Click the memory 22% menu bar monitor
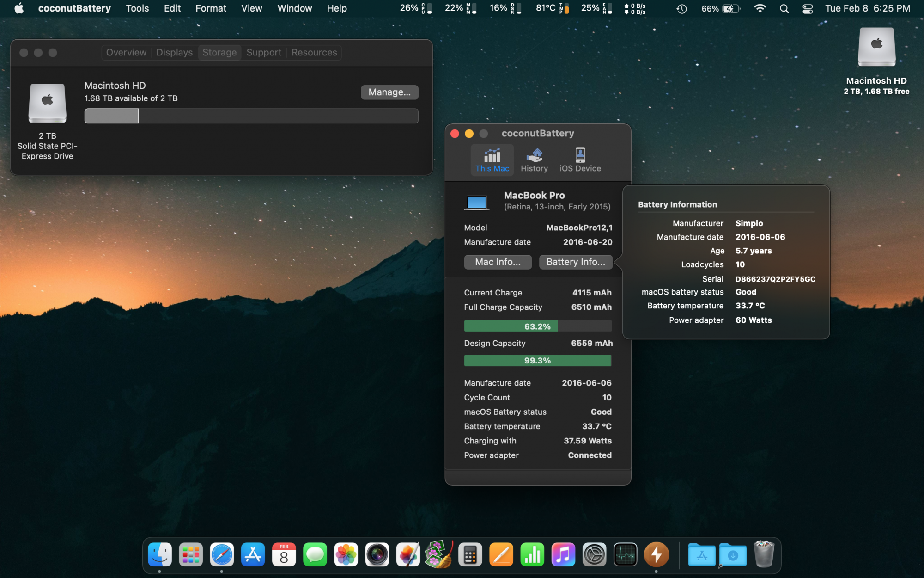 click(460, 8)
